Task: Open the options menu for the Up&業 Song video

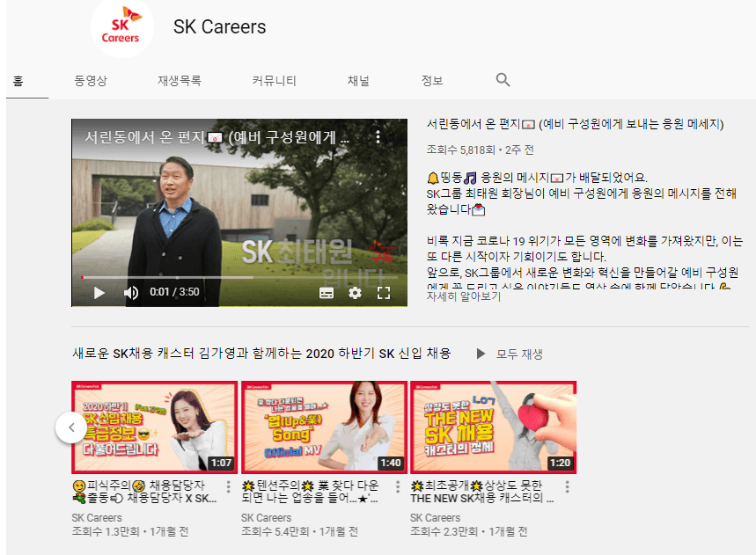Action: pyautogui.click(x=397, y=486)
